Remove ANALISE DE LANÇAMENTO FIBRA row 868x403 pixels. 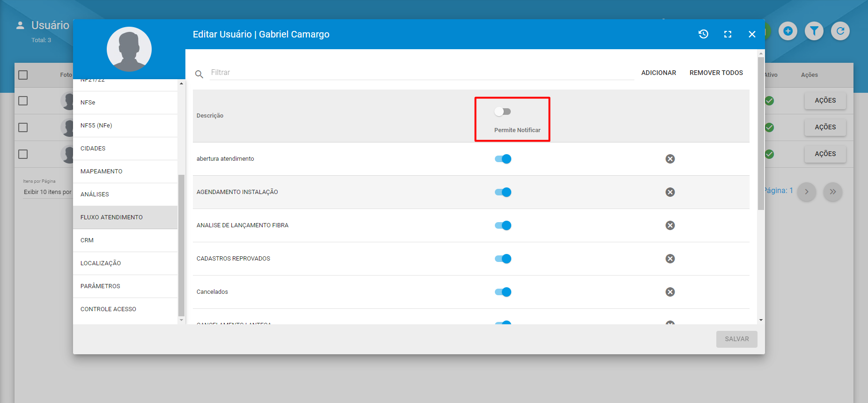coord(670,225)
